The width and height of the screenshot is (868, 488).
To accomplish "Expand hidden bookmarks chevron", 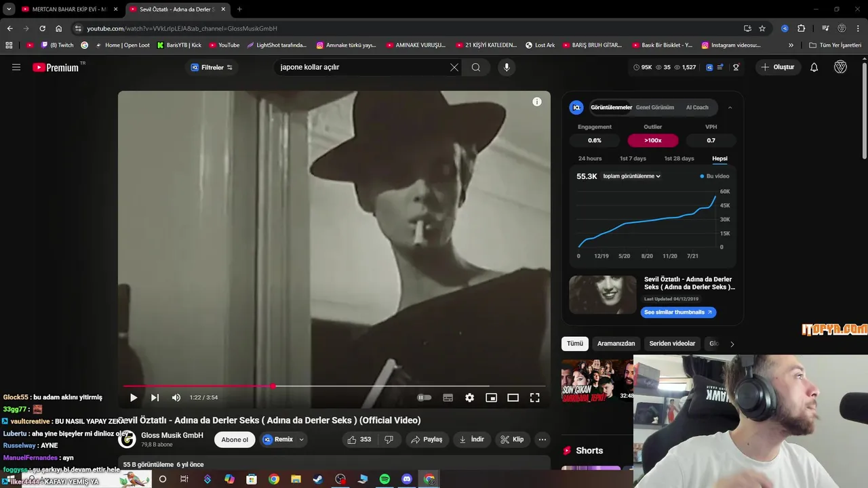I will (x=791, y=45).
